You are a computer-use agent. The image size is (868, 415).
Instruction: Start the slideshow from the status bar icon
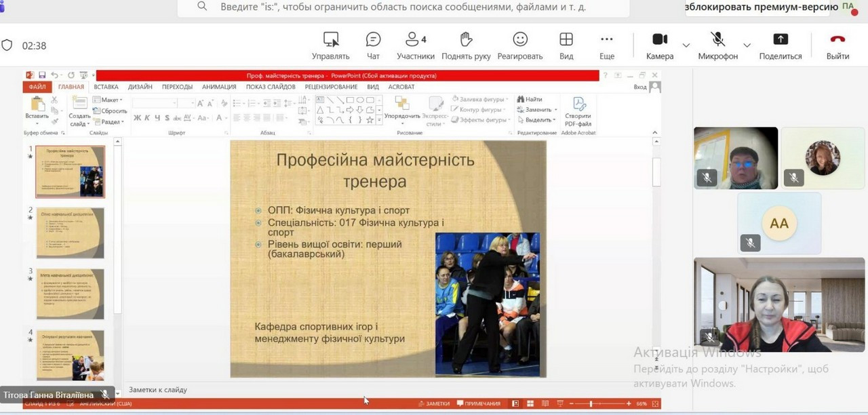point(561,403)
